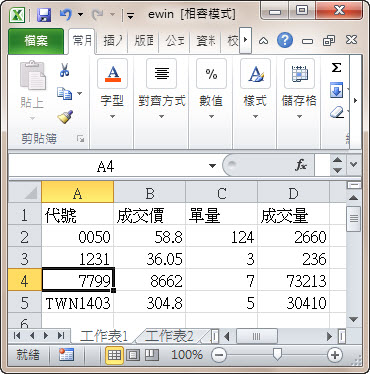Open the 公式 (Formulas) ribbon tab
This screenshot has width=370, height=374.
click(175, 41)
